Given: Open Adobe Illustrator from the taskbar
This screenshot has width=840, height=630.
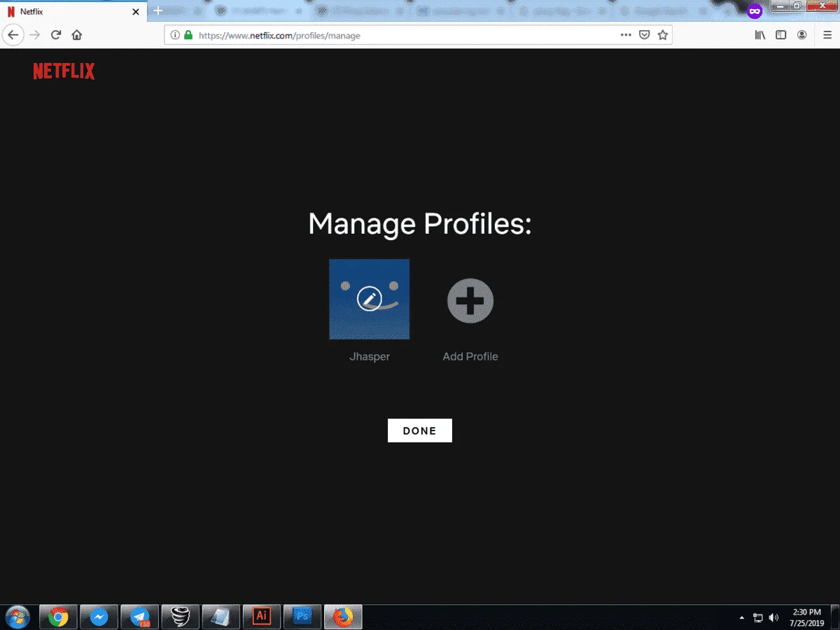Looking at the screenshot, I should tap(262, 617).
